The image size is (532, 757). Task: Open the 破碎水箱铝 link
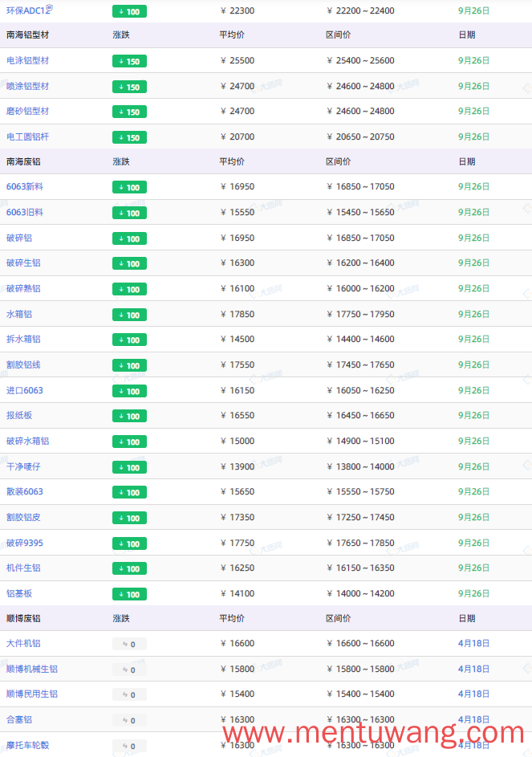tap(27, 442)
